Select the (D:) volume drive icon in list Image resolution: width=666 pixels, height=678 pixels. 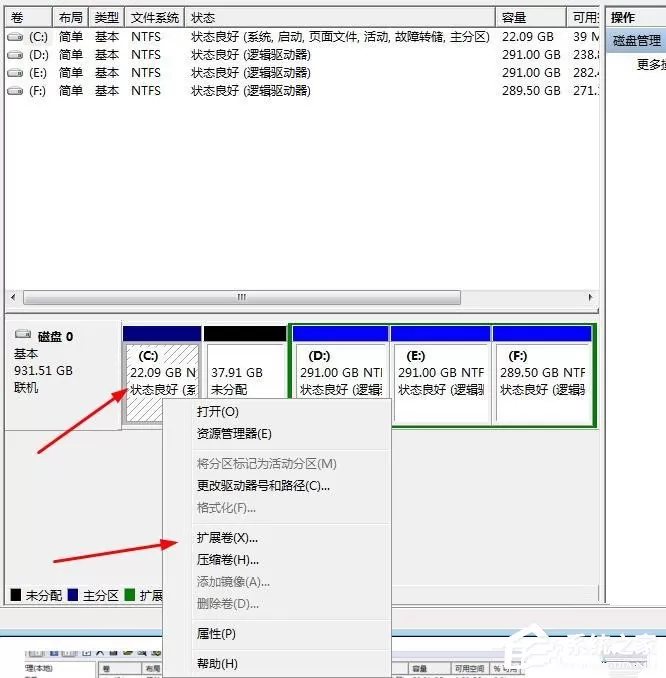click(x=15, y=55)
